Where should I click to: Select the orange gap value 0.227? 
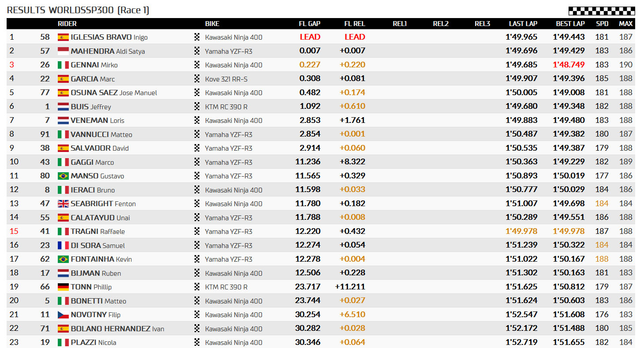point(310,65)
